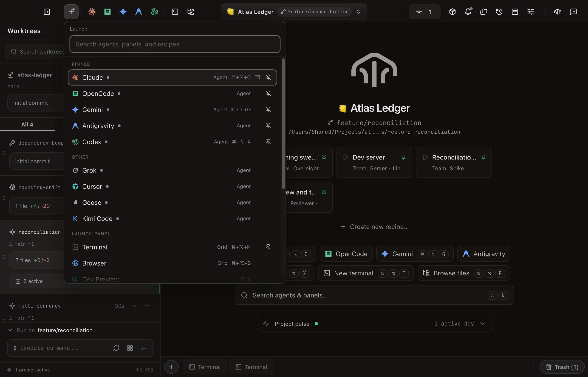Click the launch popup scrollbar

tap(283, 124)
